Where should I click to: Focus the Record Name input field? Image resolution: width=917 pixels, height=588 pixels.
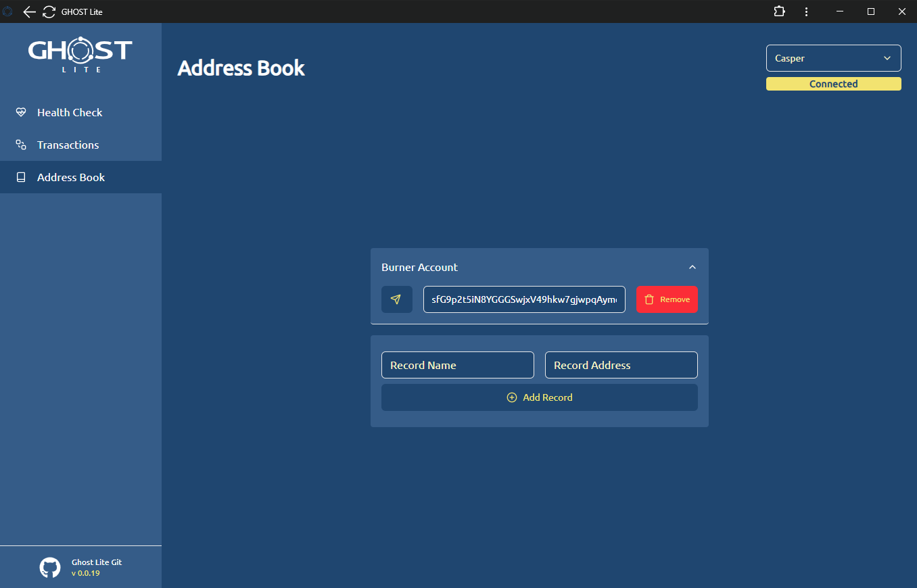coord(458,365)
